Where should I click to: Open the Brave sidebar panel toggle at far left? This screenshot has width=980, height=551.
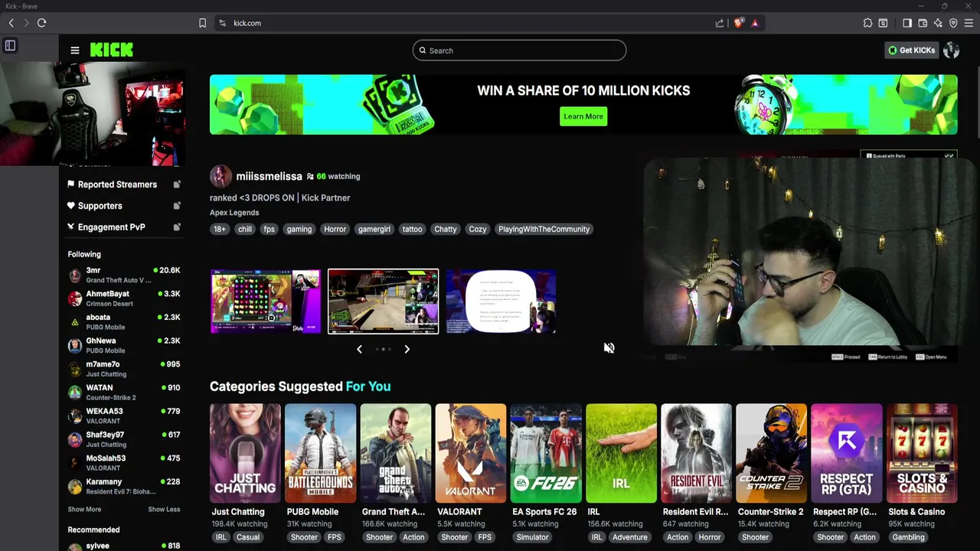tap(10, 46)
